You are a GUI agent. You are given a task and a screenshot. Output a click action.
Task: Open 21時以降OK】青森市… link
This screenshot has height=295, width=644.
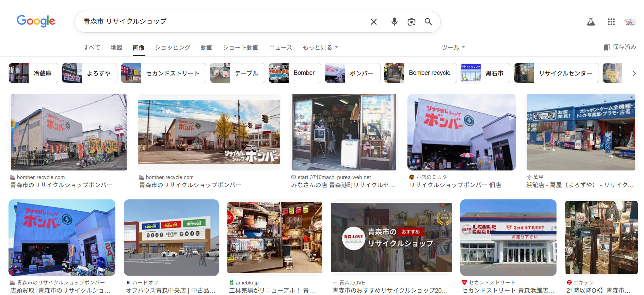point(598,291)
